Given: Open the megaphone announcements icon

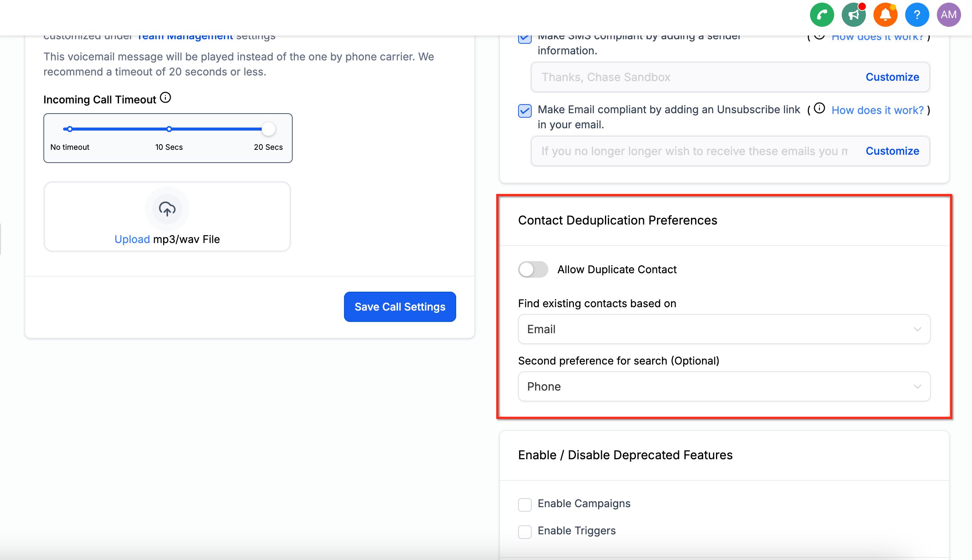Looking at the screenshot, I should pyautogui.click(x=853, y=15).
